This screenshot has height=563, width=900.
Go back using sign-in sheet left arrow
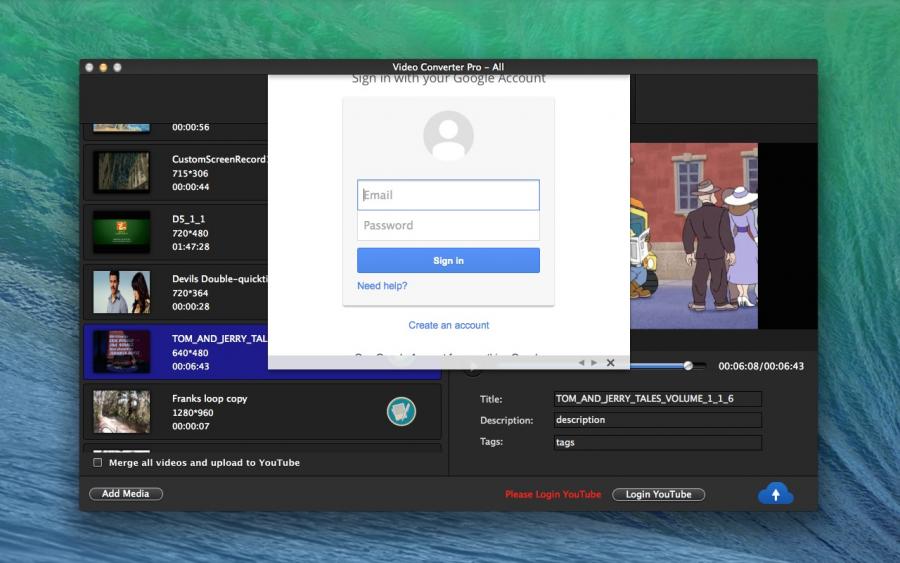click(581, 363)
